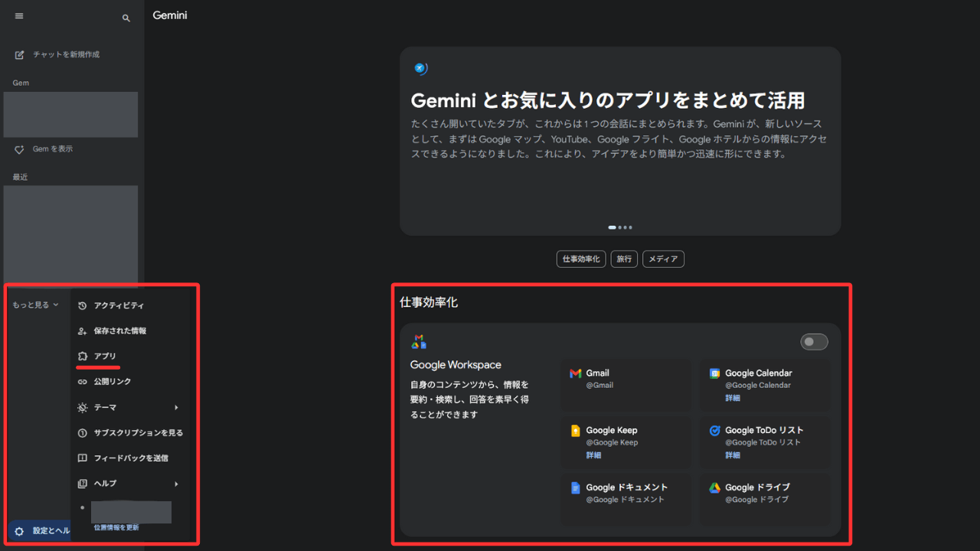This screenshot has height=551, width=980.
Task: Click the settings gear icon
Action: 19,531
